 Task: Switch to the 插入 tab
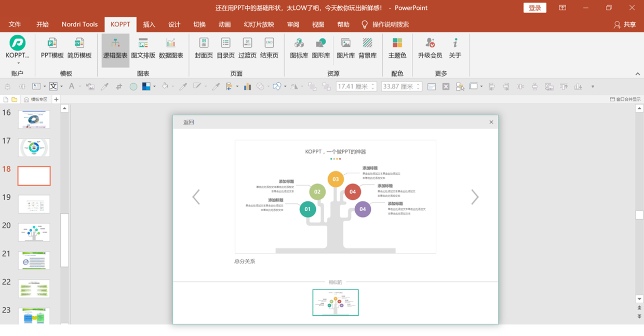[149, 24]
